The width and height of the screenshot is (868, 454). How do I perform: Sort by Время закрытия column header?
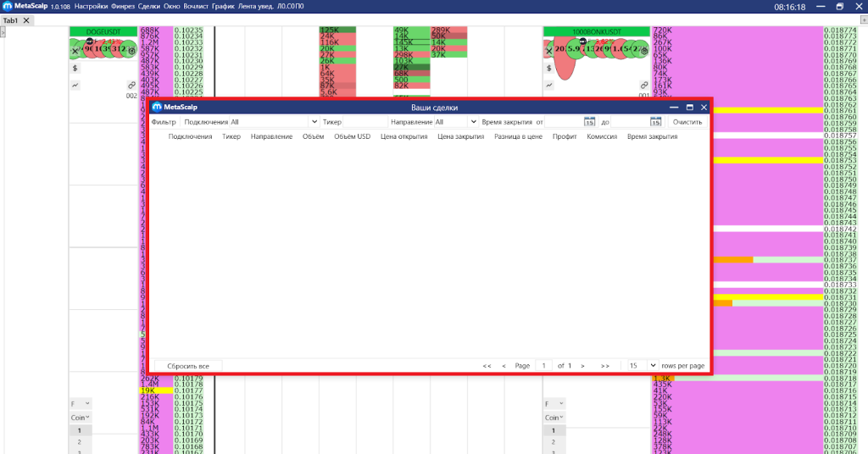tap(652, 136)
